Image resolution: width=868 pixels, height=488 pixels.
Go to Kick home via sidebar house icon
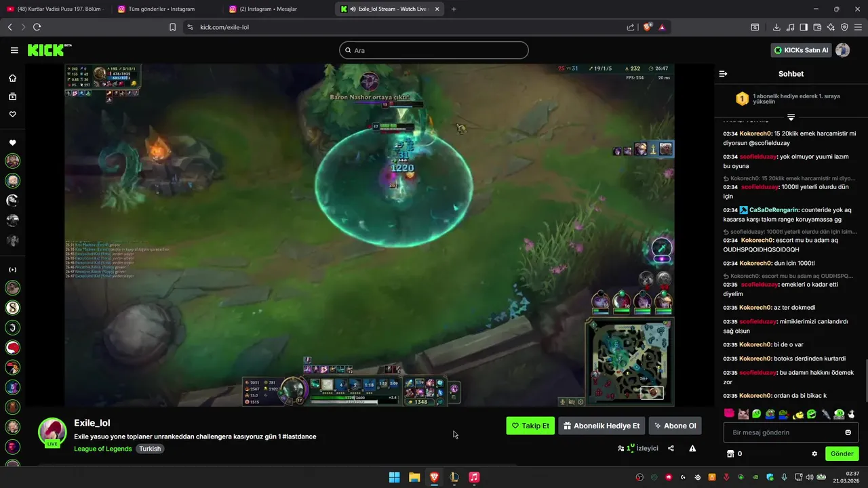pos(12,78)
